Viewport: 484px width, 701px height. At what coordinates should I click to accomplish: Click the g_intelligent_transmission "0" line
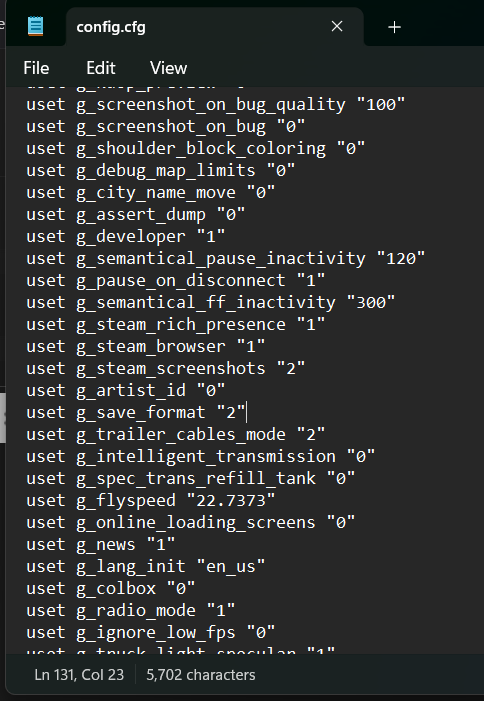pyautogui.click(x=201, y=456)
